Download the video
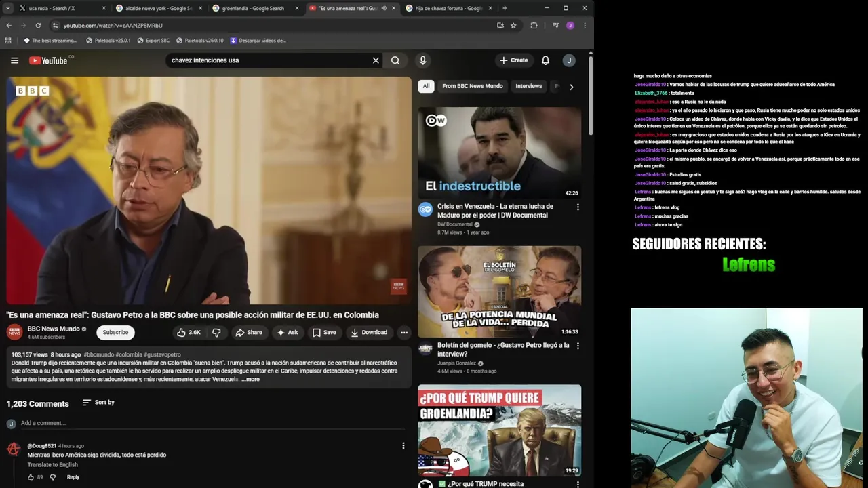 (368, 332)
